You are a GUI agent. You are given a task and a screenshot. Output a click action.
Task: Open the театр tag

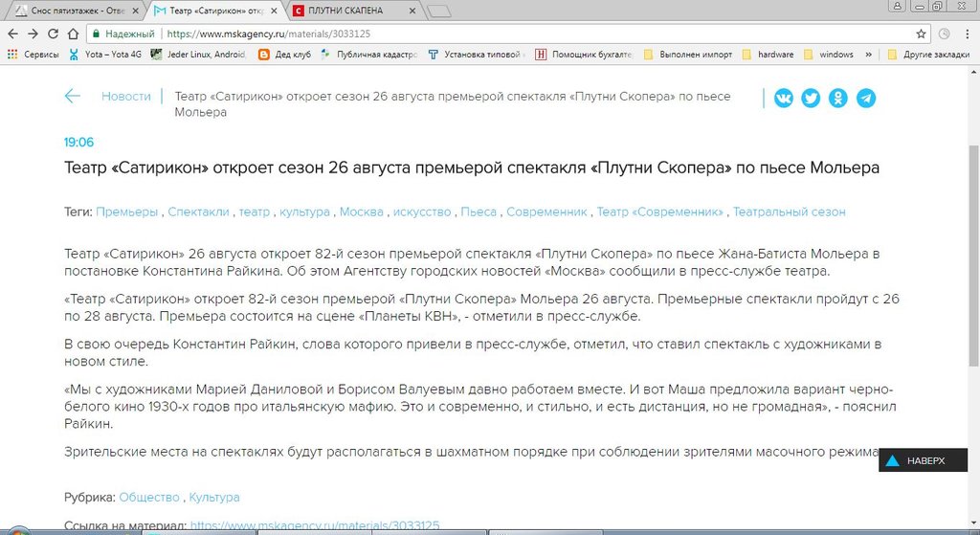[255, 212]
